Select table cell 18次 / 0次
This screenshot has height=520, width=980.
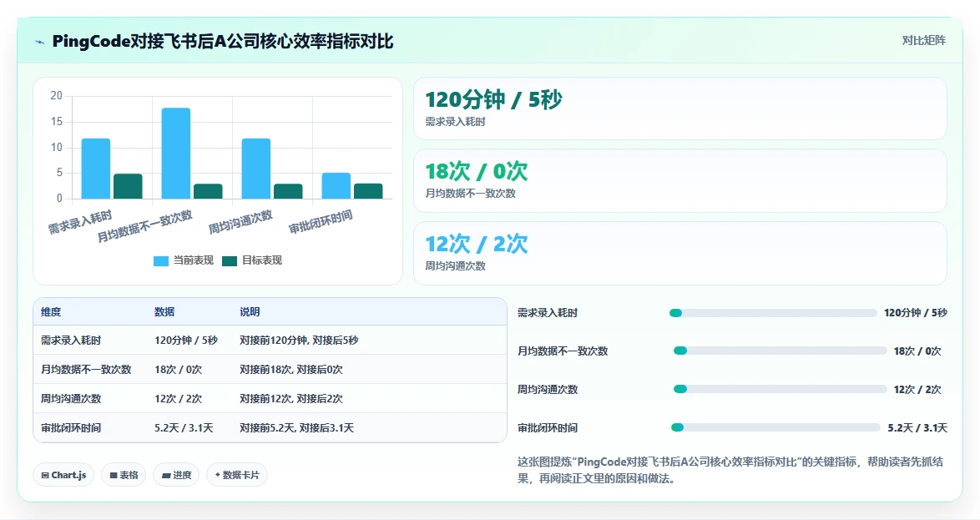pyautogui.click(x=178, y=370)
